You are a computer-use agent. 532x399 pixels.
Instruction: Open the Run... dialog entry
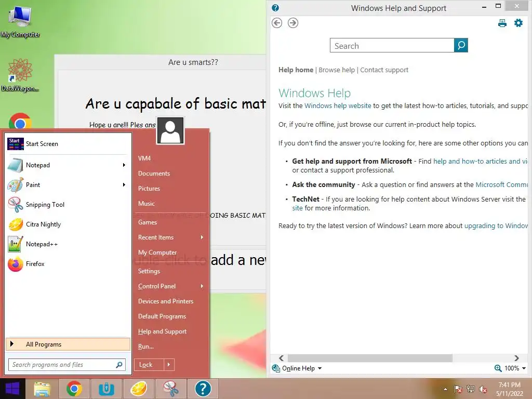point(146,347)
